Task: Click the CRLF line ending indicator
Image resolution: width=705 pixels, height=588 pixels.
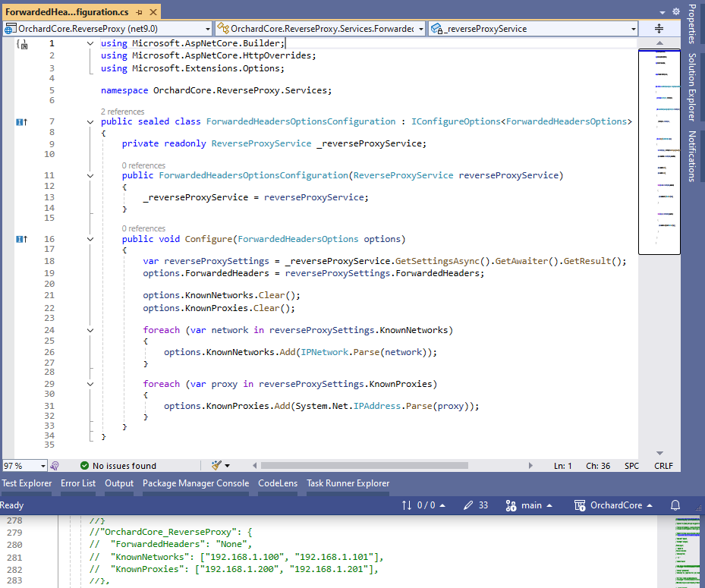Action: [663, 466]
